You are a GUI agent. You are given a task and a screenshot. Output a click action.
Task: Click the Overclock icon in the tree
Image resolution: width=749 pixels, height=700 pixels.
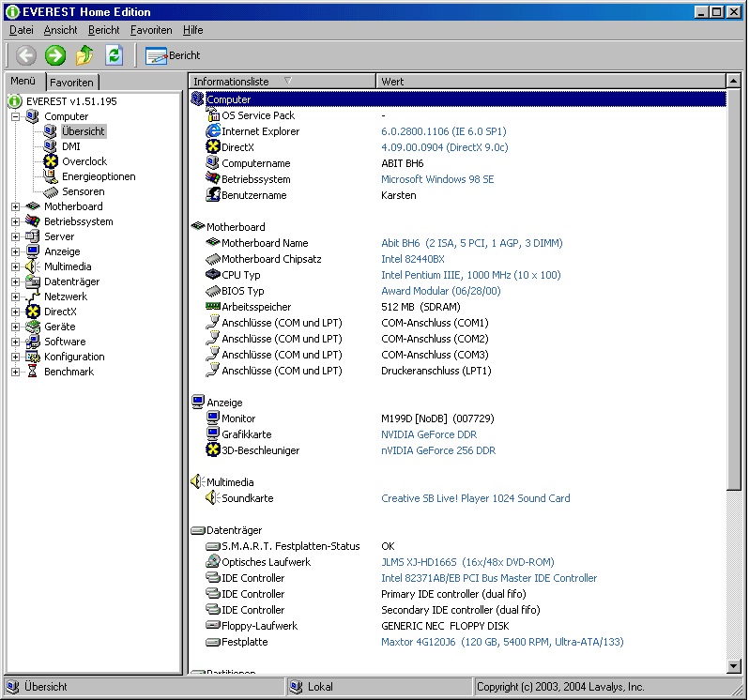pyautogui.click(x=51, y=161)
